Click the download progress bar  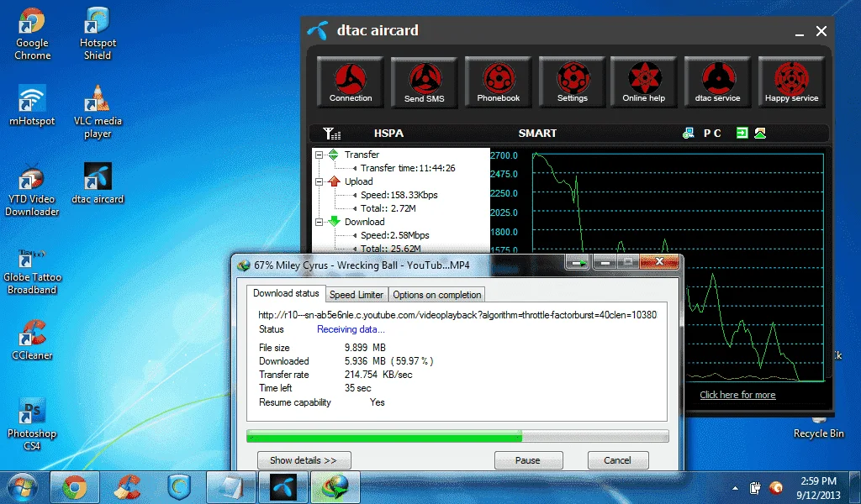click(457, 437)
